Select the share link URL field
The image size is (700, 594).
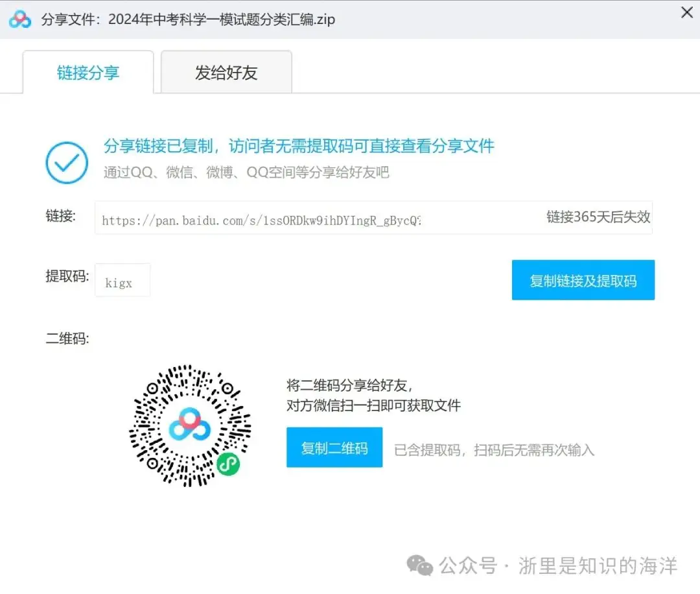coord(373,218)
